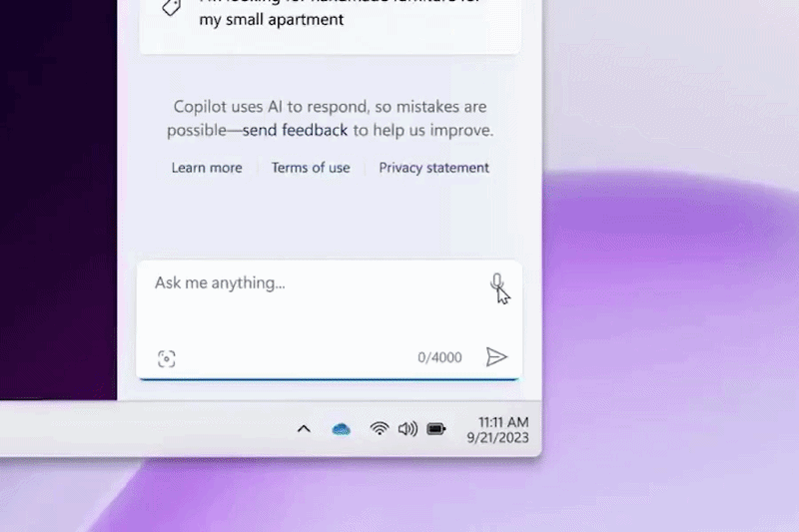
Task: Start voice input with the microphone icon
Action: point(496,282)
